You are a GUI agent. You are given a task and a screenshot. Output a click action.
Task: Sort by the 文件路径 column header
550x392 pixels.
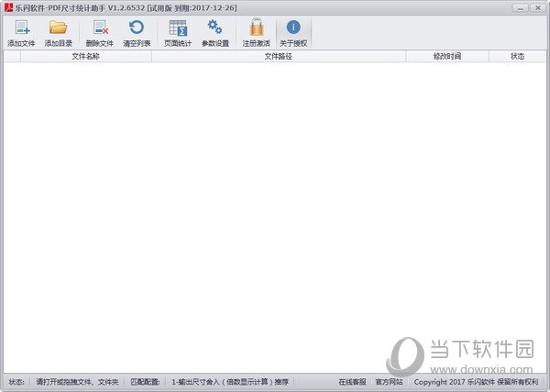pyautogui.click(x=279, y=57)
